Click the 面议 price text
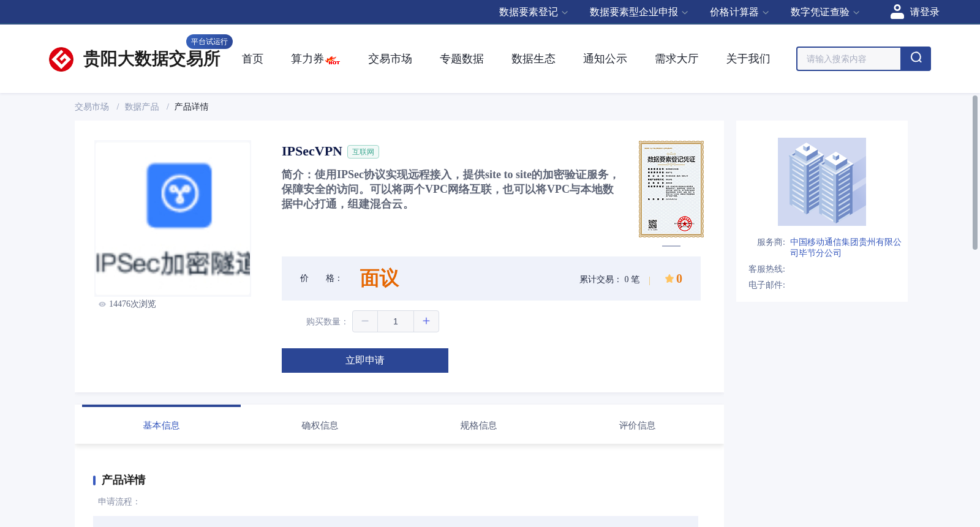 379,278
